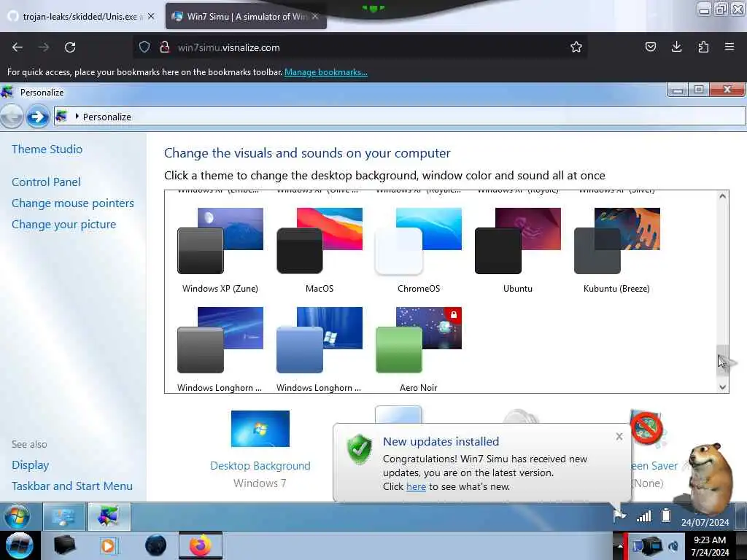Click the Personalize breadcrumb in address bar
The width and height of the screenshot is (747, 560).
[x=107, y=117]
